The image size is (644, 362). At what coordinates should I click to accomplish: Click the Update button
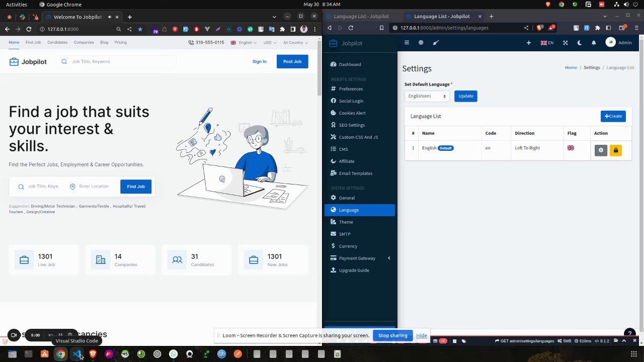(x=465, y=96)
